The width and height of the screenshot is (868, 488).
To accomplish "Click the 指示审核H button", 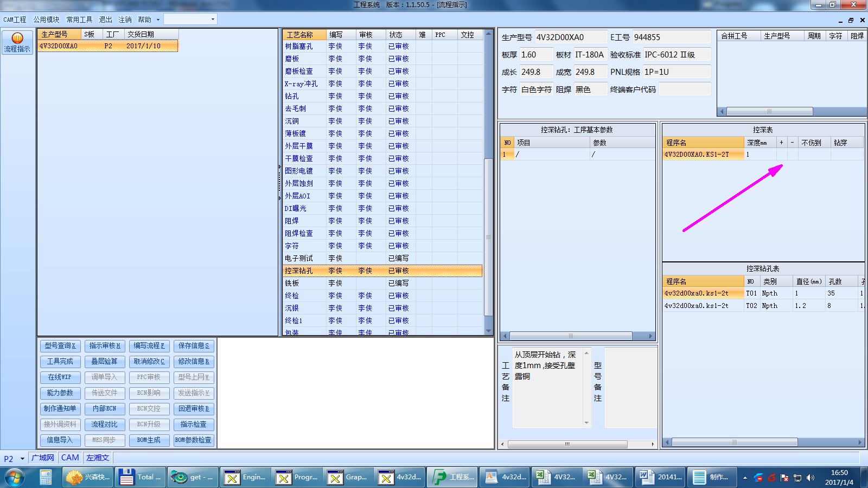I will 105,346.
